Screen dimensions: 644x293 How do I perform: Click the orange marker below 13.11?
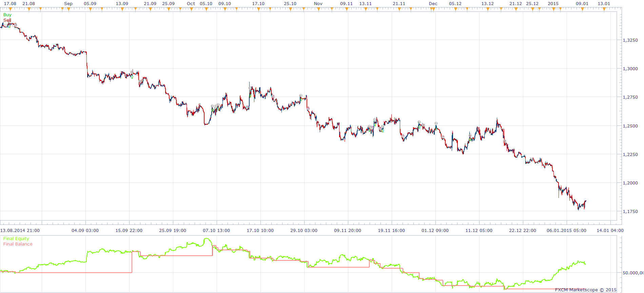366,9
